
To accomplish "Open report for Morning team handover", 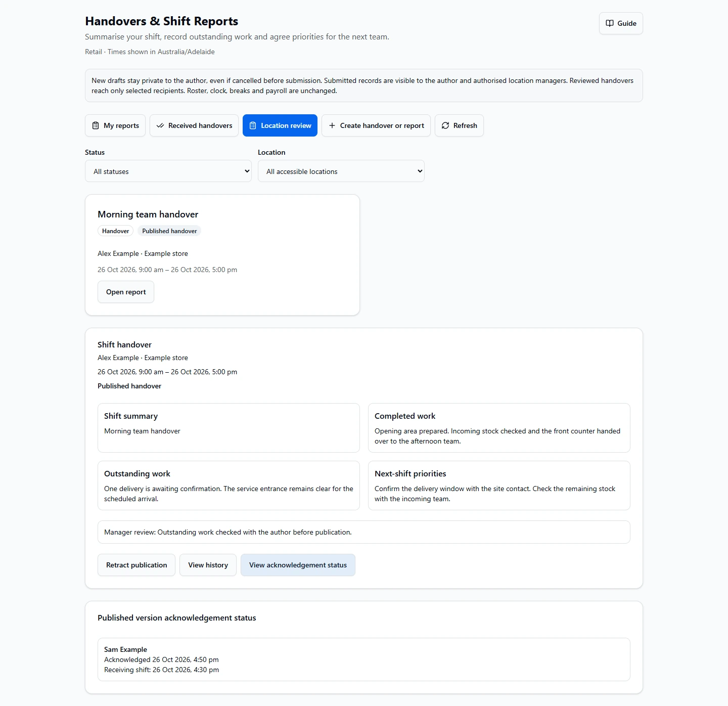I will pos(126,292).
